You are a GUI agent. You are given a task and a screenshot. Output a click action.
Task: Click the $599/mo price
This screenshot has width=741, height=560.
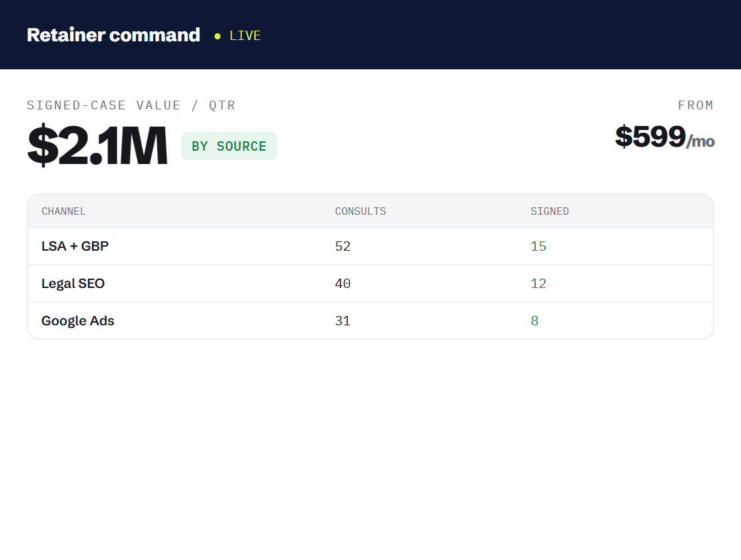click(x=664, y=137)
